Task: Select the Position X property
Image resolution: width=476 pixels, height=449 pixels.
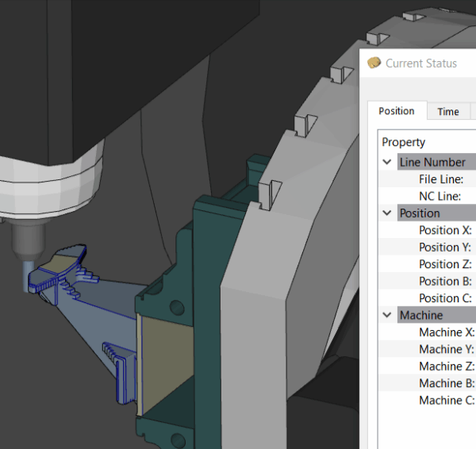Action: pyautogui.click(x=444, y=230)
